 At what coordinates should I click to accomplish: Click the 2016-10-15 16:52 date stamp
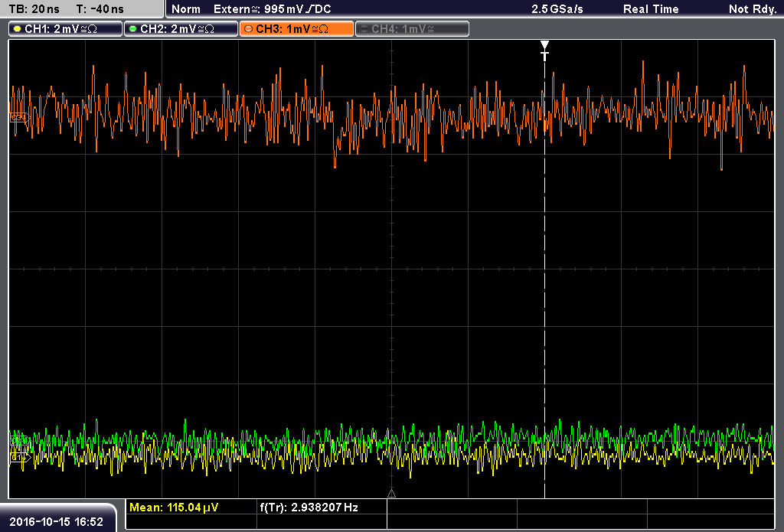point(56,522)
